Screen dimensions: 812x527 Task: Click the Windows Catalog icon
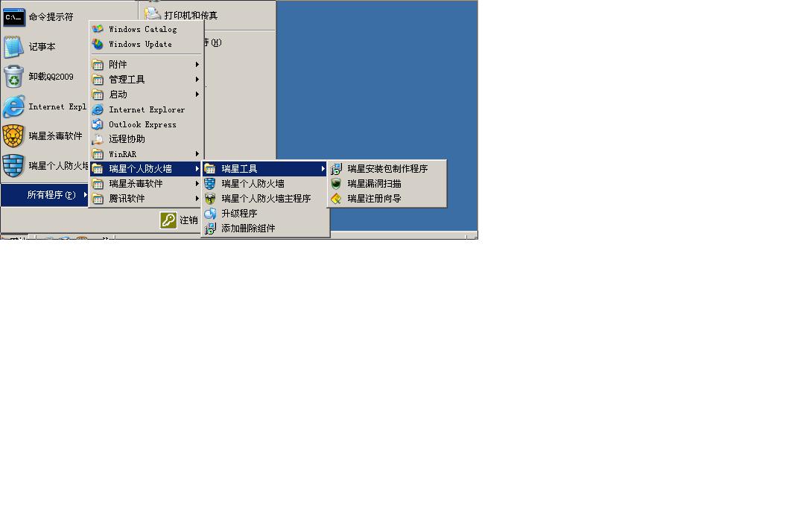(x=98, y=29)
